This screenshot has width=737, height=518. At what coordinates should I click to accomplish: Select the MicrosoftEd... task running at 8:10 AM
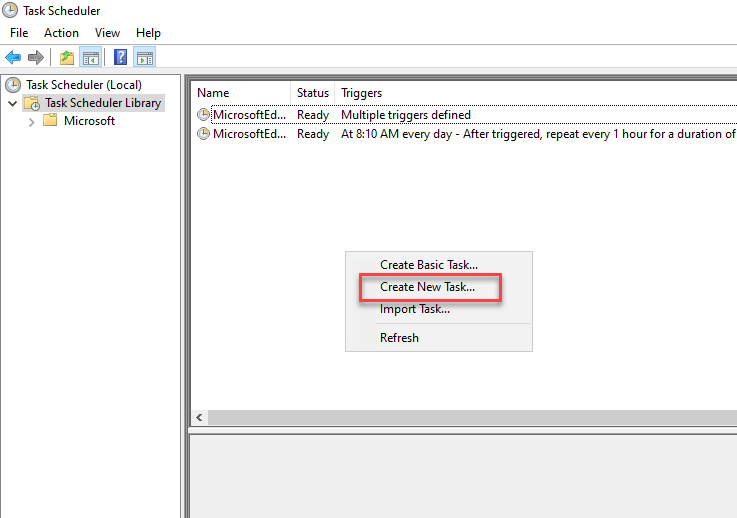[x=249, y=134]
